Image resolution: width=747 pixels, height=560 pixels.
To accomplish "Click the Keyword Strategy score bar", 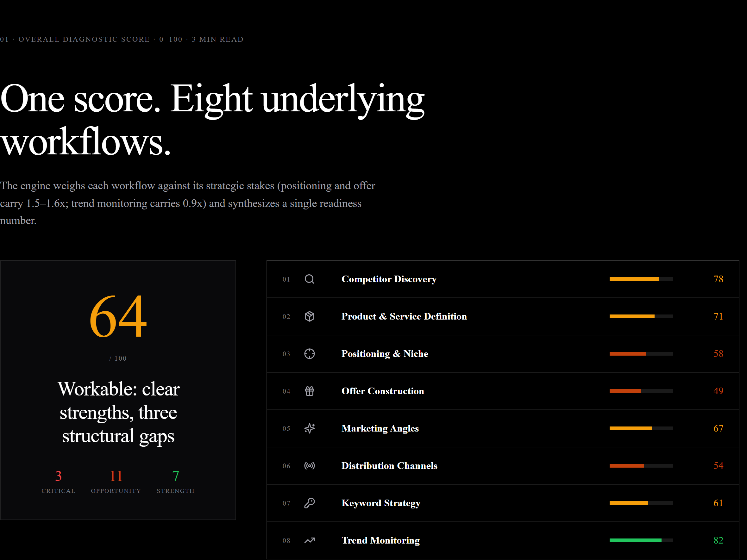I will pyautogui.click(x=641, y=503).
